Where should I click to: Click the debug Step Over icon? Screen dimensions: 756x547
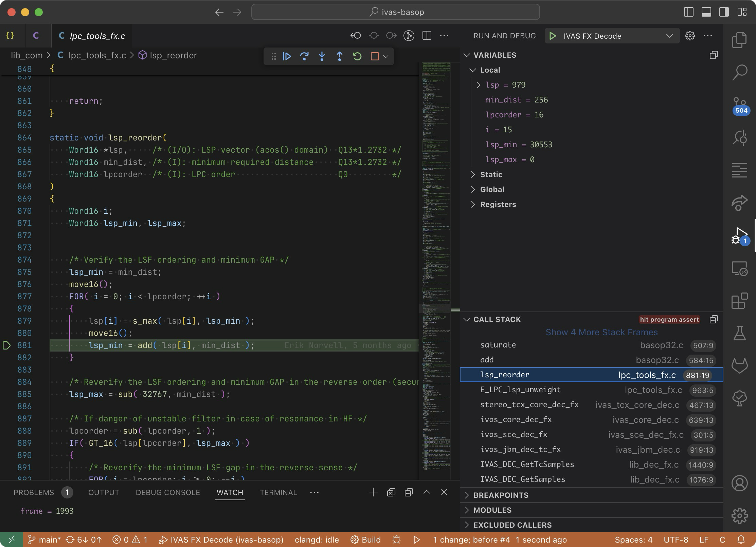click(304, 56)
